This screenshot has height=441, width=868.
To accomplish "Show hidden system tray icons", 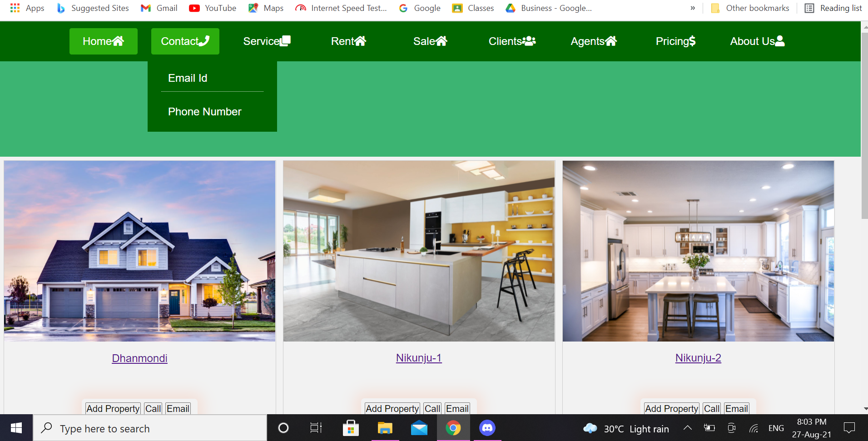I will tap(688, 428).
